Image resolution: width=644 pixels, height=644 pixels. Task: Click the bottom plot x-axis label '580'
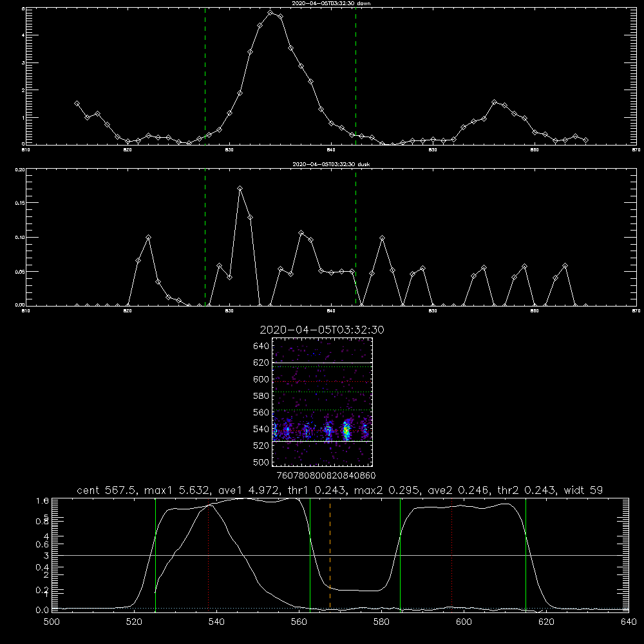pyautogui.click(x=381, y=622)
